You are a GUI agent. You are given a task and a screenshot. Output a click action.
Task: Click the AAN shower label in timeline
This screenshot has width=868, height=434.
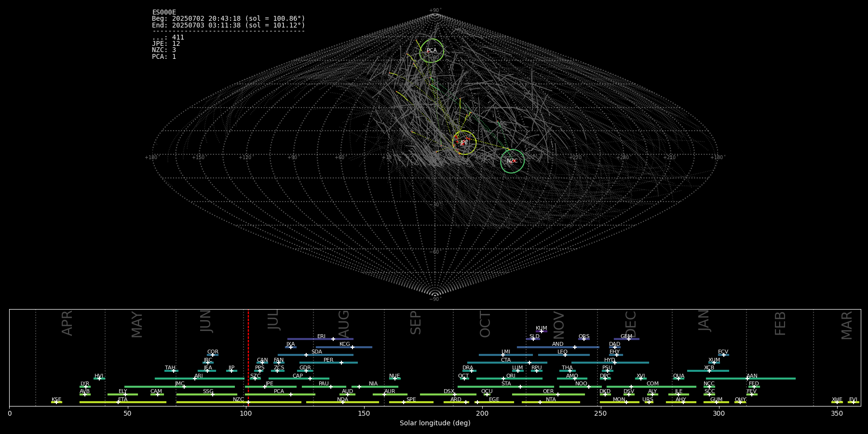click(x=752, y=376)
